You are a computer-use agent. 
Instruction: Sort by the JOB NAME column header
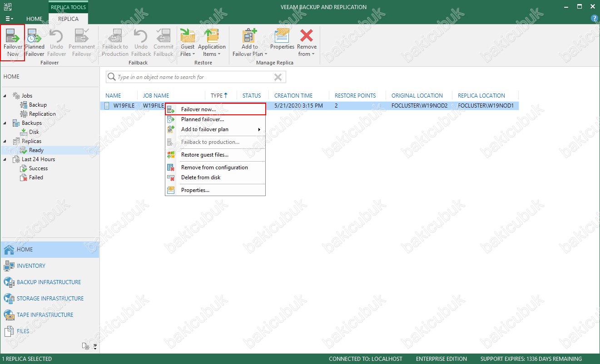pos(156,96)
